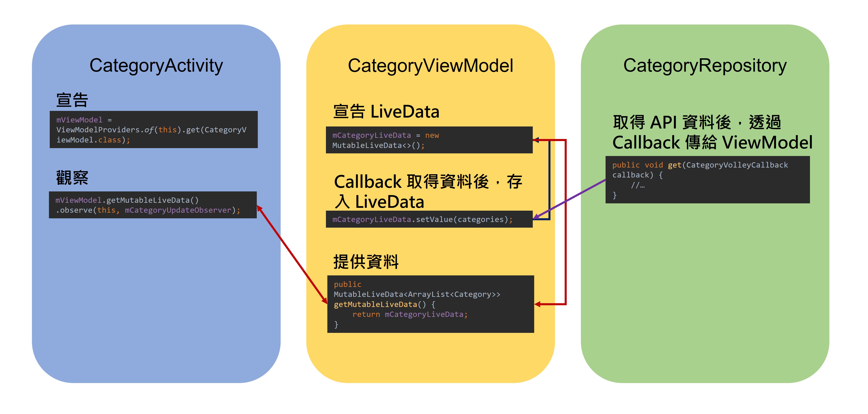Click the CategoryActivity panel title
This screenshot has width=868, height=414.
point(156,66)
